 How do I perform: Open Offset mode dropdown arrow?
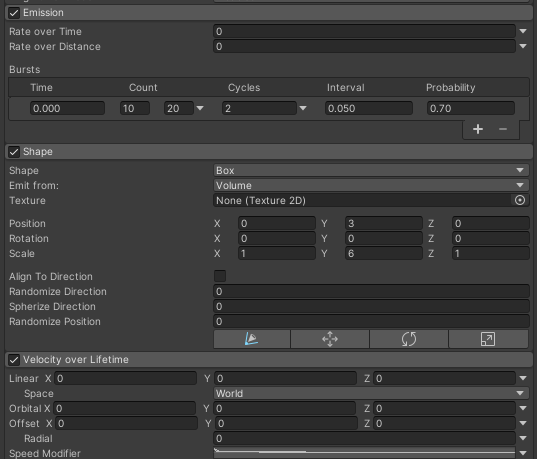tap(523, 423)
